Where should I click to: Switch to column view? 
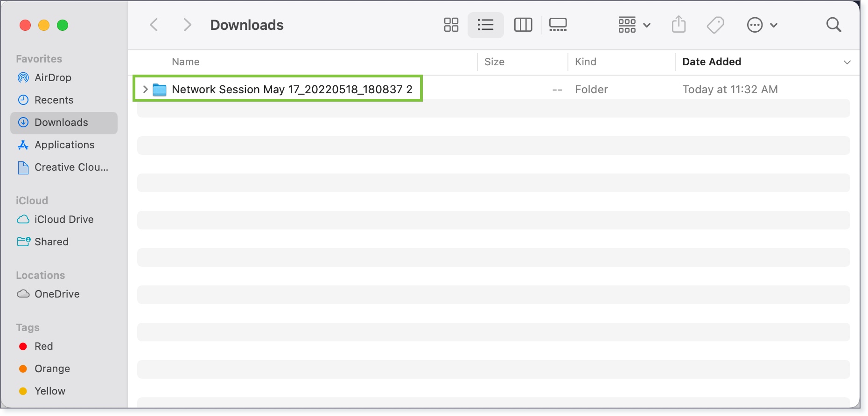[x=523, y=25]
